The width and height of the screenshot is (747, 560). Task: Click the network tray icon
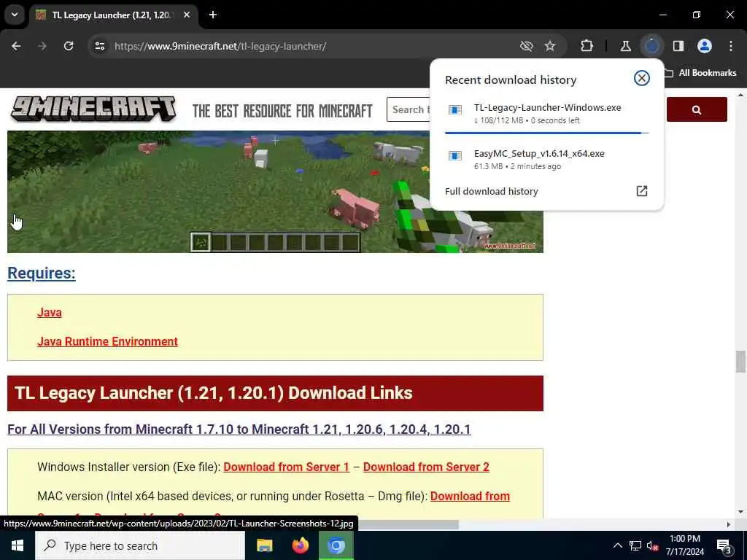pos(635,545)
